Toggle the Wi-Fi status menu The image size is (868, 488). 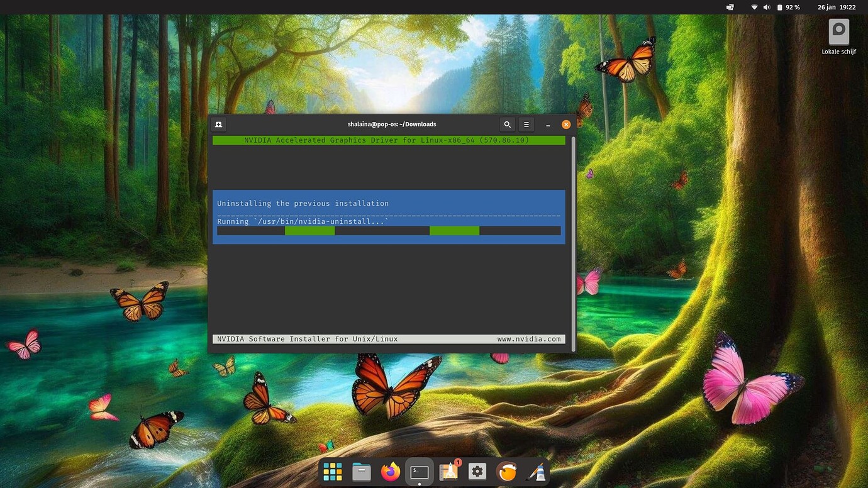[753, 7]
